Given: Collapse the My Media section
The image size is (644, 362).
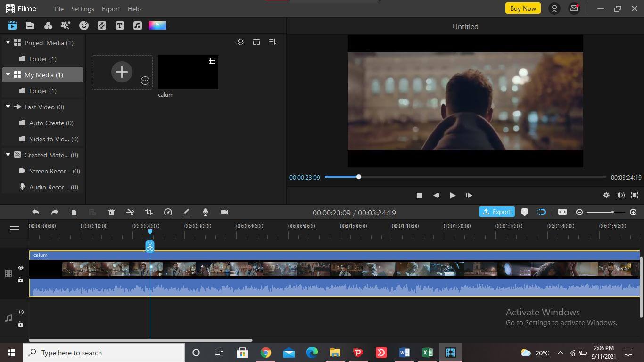Looking at the screenshot, I should click(8, 74).
